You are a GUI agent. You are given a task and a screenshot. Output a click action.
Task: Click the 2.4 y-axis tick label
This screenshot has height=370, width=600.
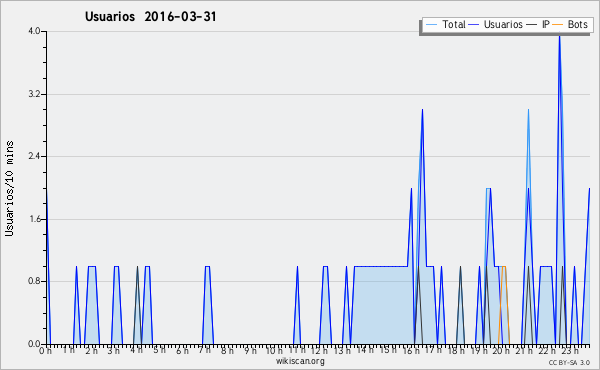[x=34, y=156]
